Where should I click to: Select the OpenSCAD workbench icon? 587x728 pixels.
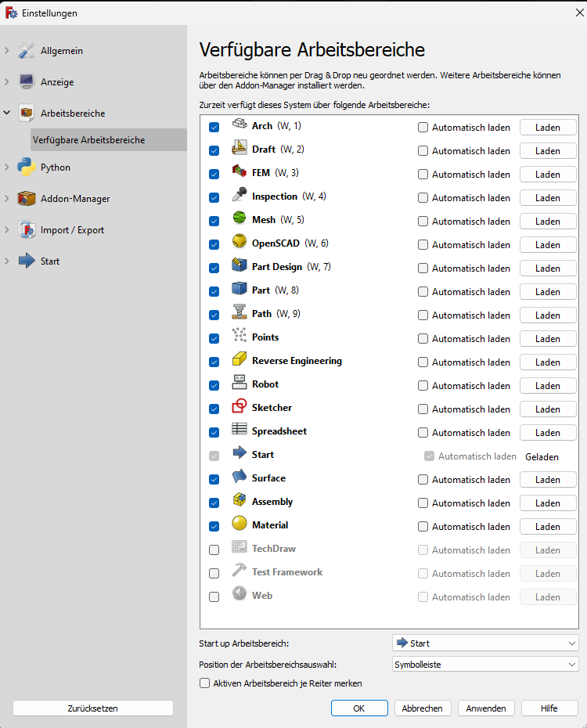point(239,243)
